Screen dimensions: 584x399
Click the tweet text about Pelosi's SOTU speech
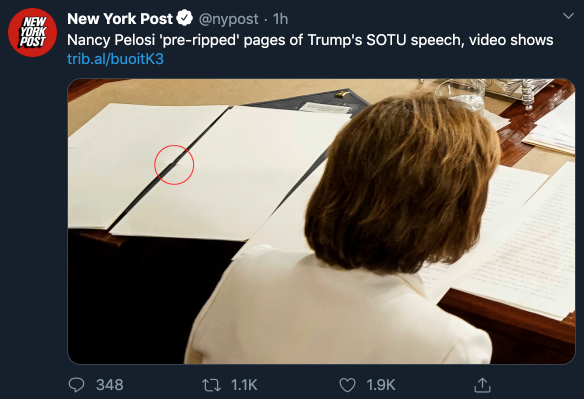[x=310, y=40]
